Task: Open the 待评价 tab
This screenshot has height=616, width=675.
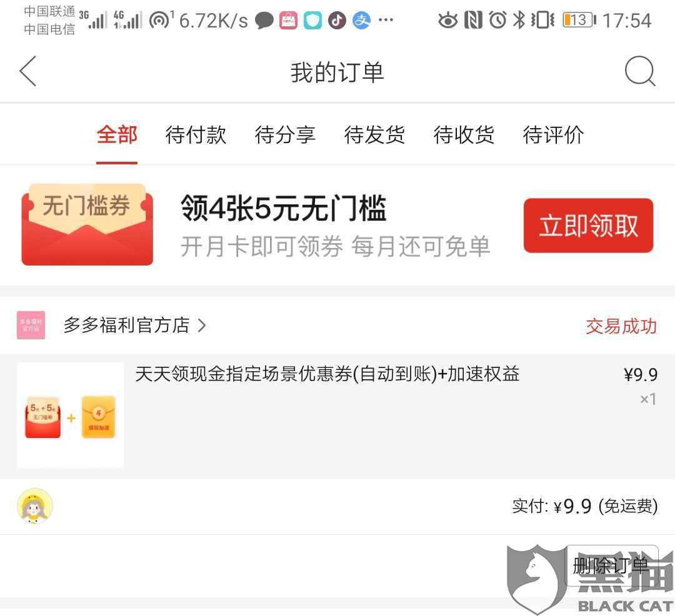Action: 553,135
